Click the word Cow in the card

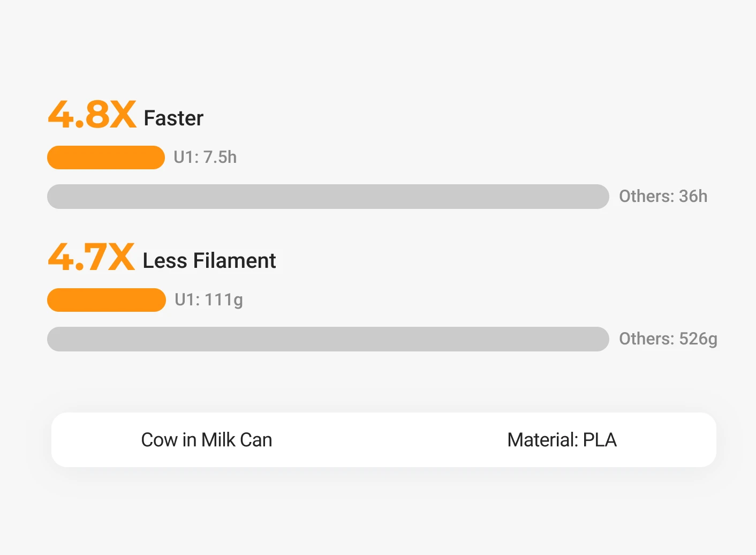click(159, 440)
